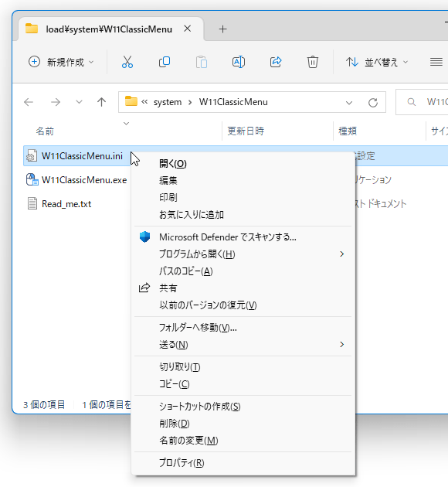Choose 編集 in context menu
This screenshot has width=448, height=487.
[243, 180]
